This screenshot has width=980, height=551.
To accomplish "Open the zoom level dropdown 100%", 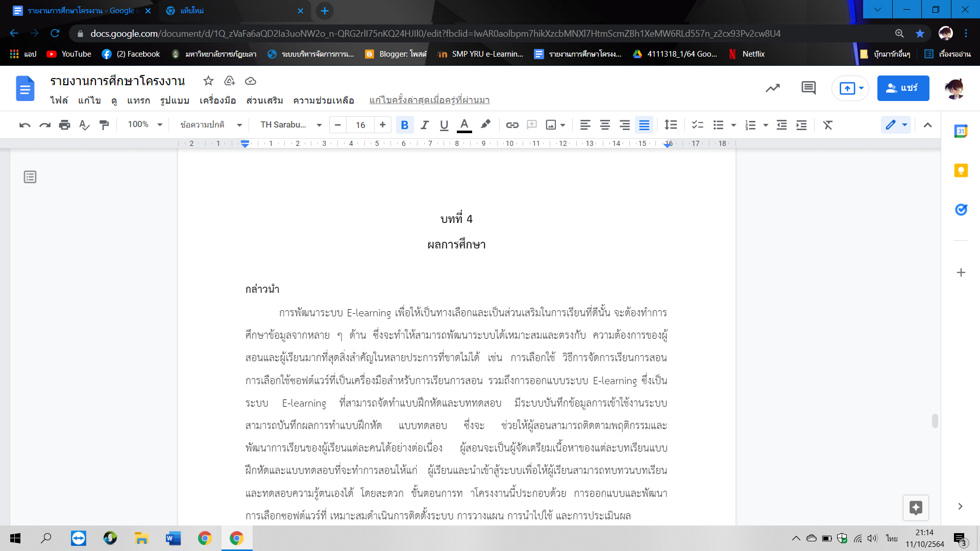I will pos(145,124).
